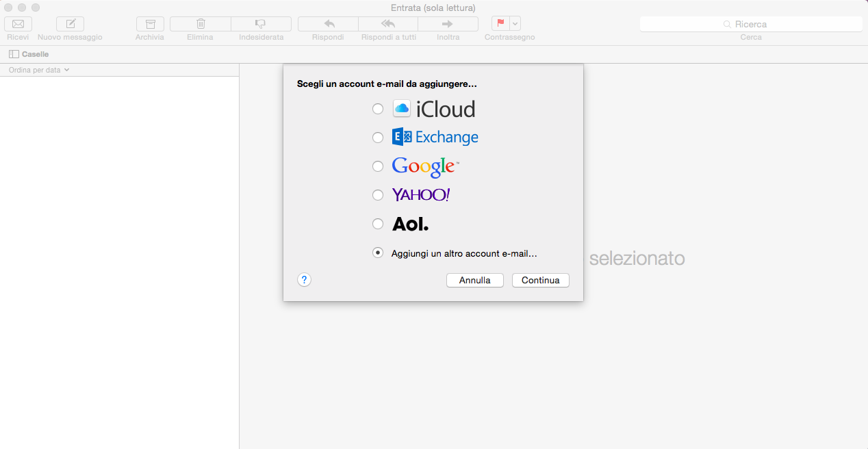Click the Aol logo
Screen dimensions: 868x449
tap(411, 224)
